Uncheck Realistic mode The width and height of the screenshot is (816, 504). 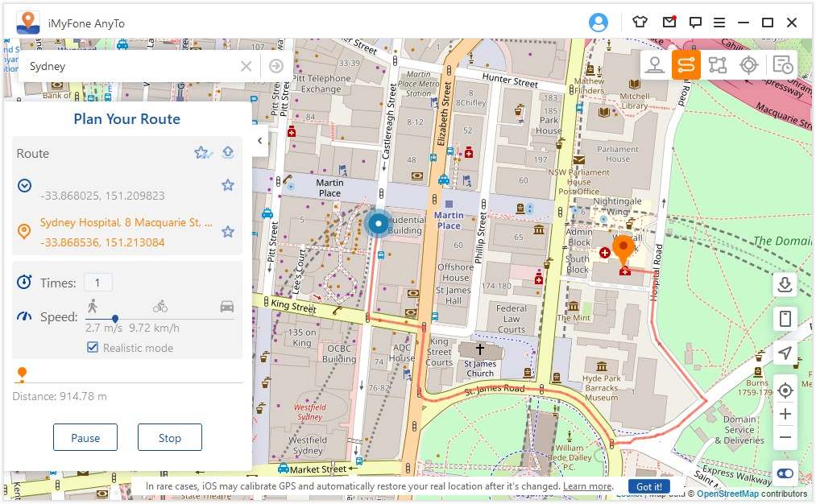click(93, 348)
